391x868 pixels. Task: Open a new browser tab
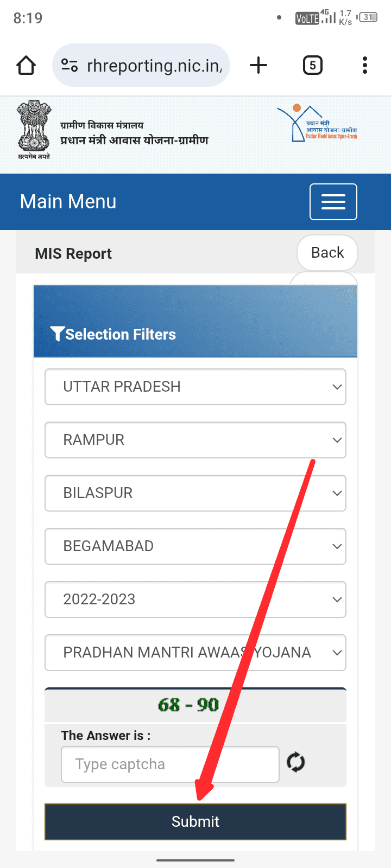258,66
